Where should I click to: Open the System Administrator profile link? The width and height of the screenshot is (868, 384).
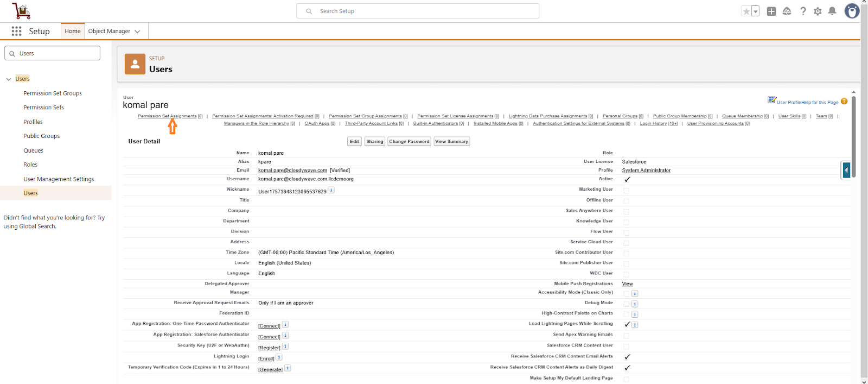point(646,171)
